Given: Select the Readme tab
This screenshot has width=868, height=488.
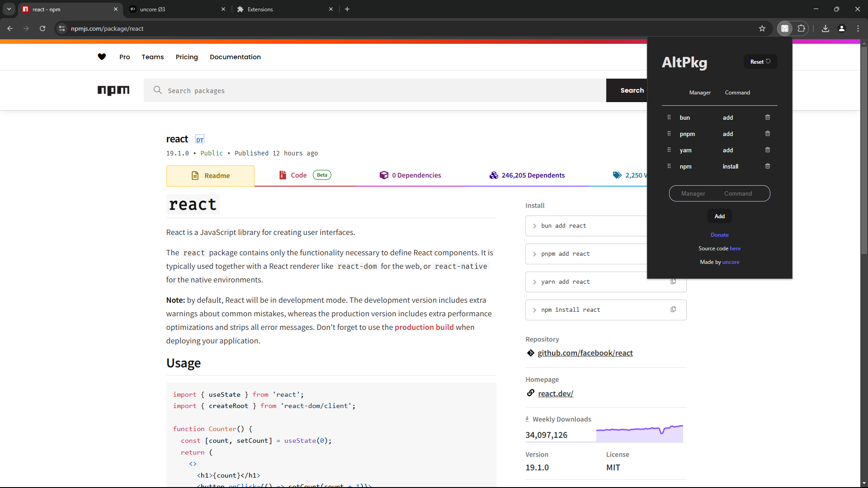Looking at the screenshot, I should click(210, 176).
